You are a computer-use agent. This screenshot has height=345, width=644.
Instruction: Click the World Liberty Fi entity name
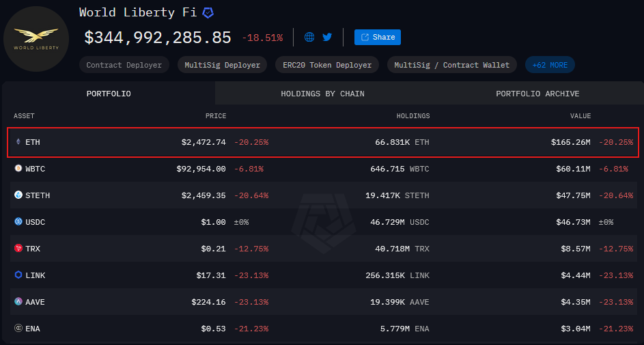point(138,13)
